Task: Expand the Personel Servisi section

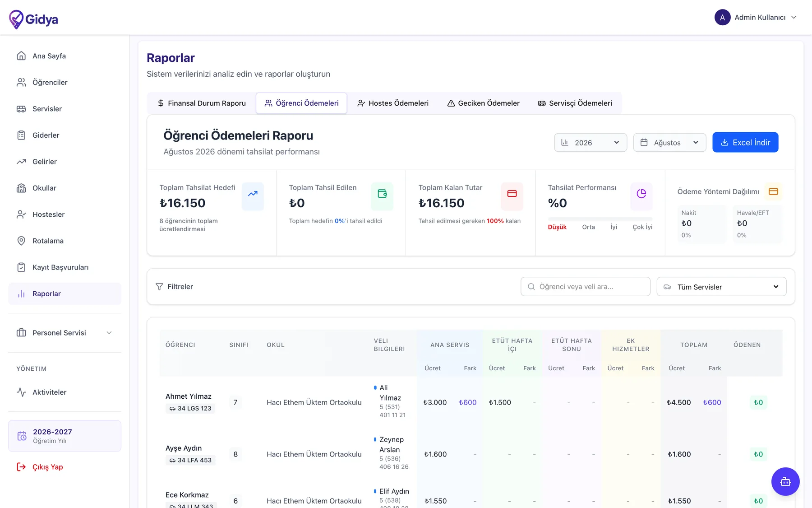Action: tap(65, 333)
